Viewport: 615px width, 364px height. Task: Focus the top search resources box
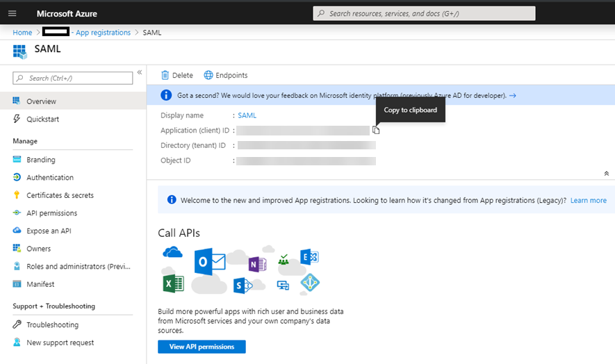point(424,13)
